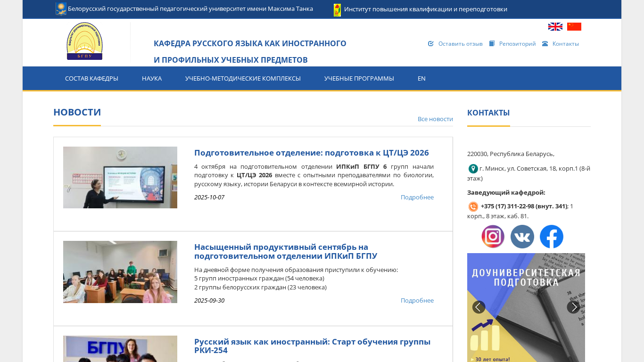The image size is (644, 362).
Task: Switch site language using the UK flag
Action: coord(555,27)
